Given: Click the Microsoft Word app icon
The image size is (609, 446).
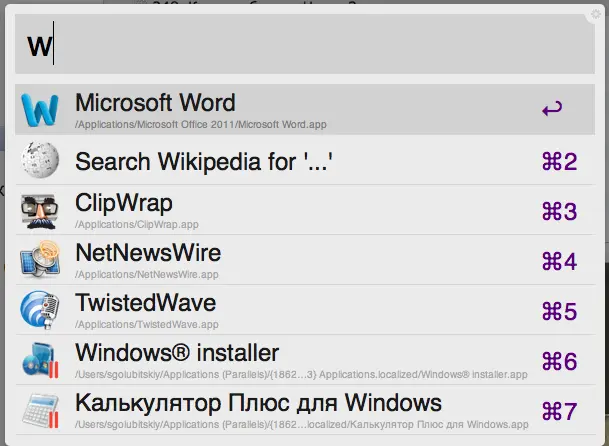Looking at the screenshot, I should 41,109.
